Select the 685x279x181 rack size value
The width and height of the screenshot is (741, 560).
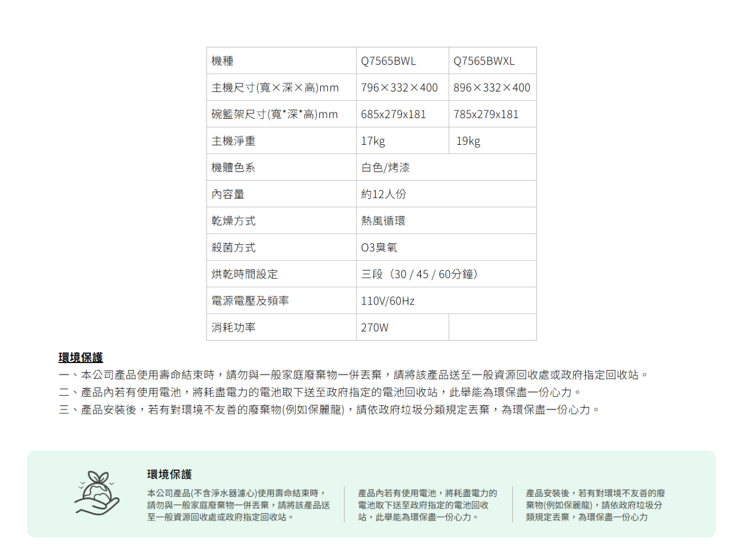[394, 114]
